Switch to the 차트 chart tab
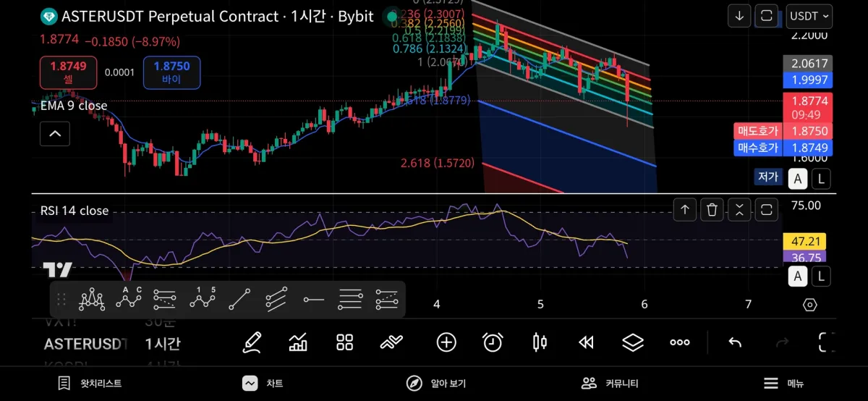868x401 pixels. pos(263,384)
